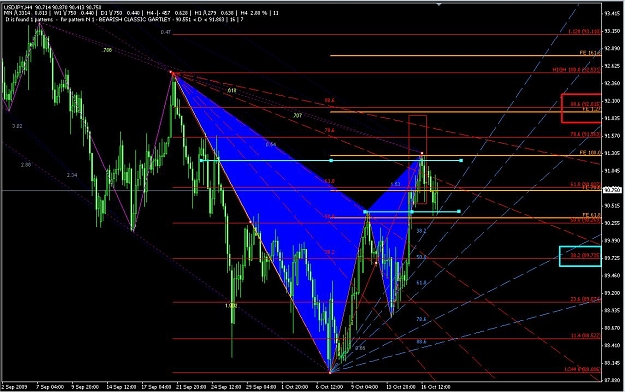
Task: Select the 16 Oct 12:00 time label
Action: [x=436, y=387]
